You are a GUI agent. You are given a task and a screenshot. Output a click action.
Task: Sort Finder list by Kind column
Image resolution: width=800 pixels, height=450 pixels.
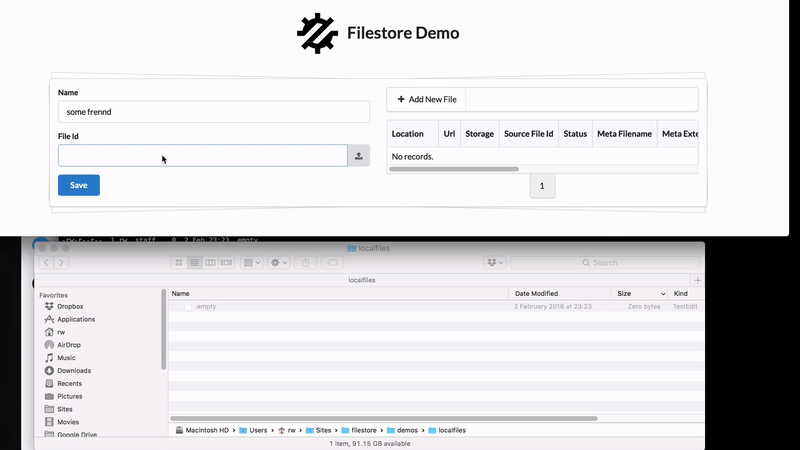pyautogui.click(x=686, y=293)
